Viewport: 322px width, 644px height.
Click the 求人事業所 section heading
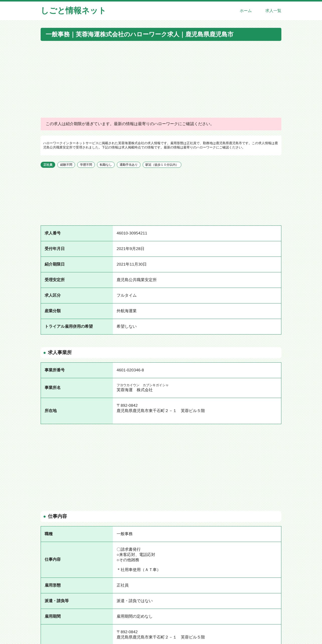coord(60,353)
